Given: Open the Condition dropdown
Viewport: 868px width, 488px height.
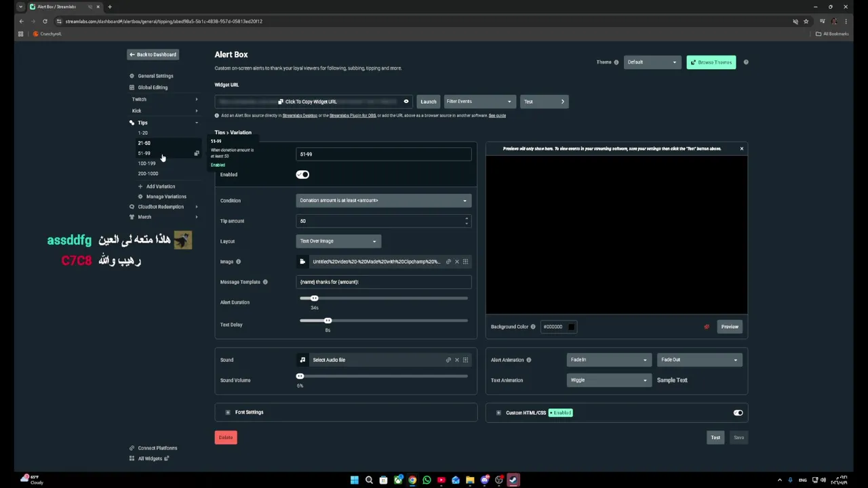Looking at the screenshot, I should click(383, 201).
